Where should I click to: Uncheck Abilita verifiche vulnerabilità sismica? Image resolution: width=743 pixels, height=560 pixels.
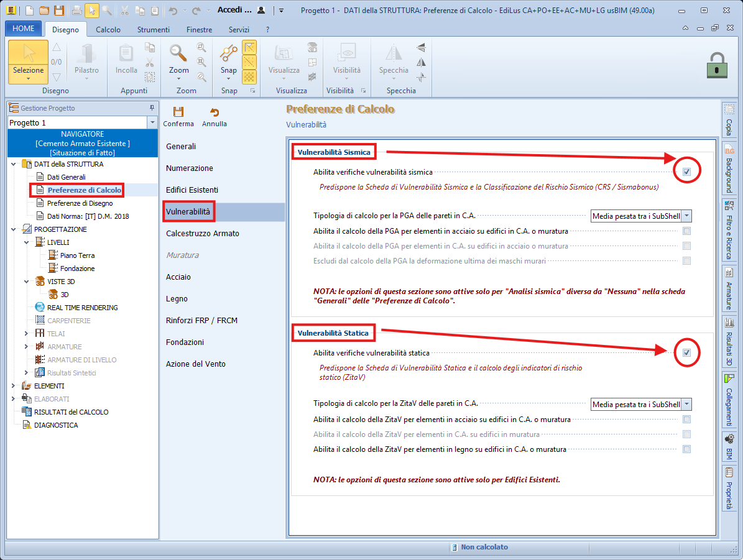coord(686,172)
